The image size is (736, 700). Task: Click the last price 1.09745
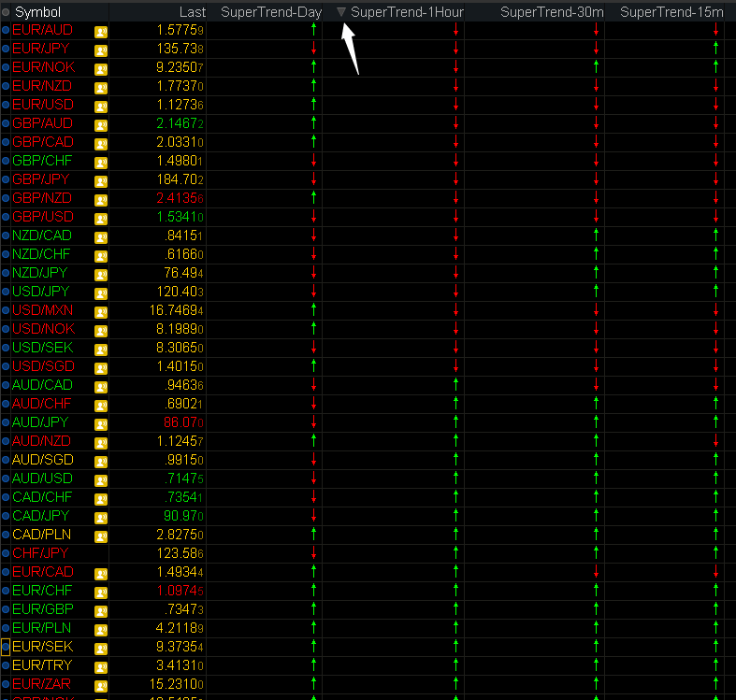tap(180, 592)
